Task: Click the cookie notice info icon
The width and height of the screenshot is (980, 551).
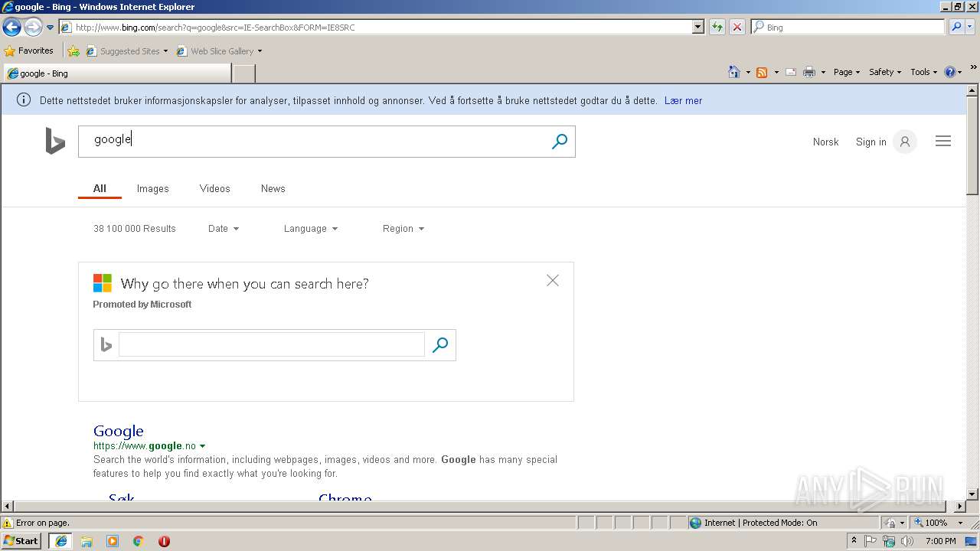Action: click(x=24, y=99)
